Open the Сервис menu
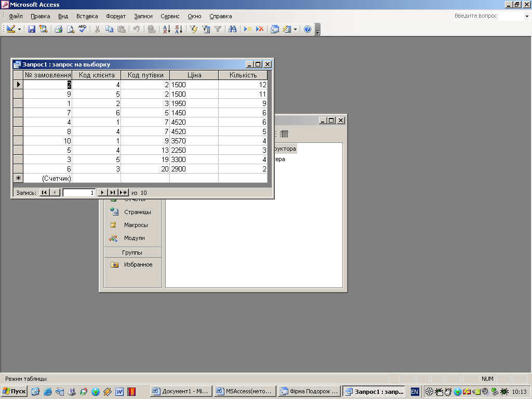 pyautogui.click(x=170, y=16)
